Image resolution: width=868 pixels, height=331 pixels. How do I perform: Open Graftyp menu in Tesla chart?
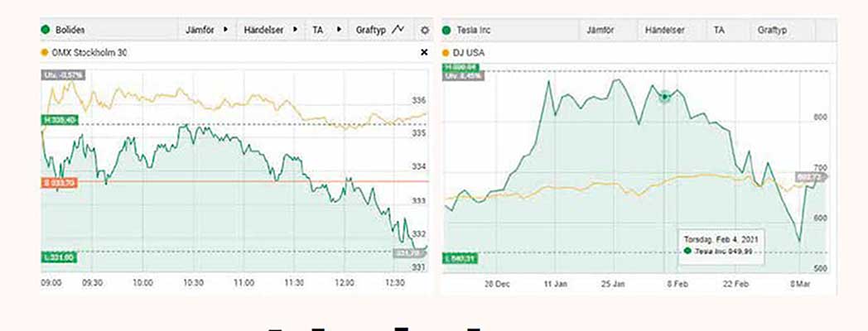point(771,30)
